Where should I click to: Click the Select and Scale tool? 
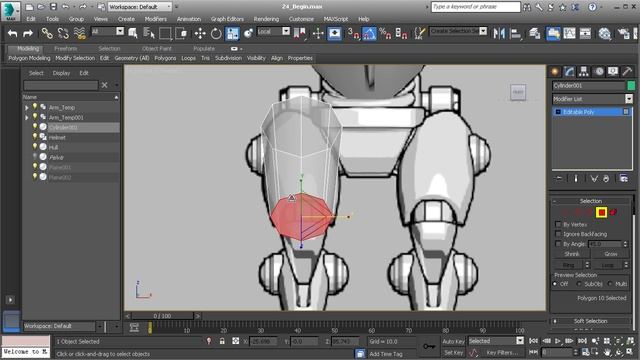click(x=232, y=33)
